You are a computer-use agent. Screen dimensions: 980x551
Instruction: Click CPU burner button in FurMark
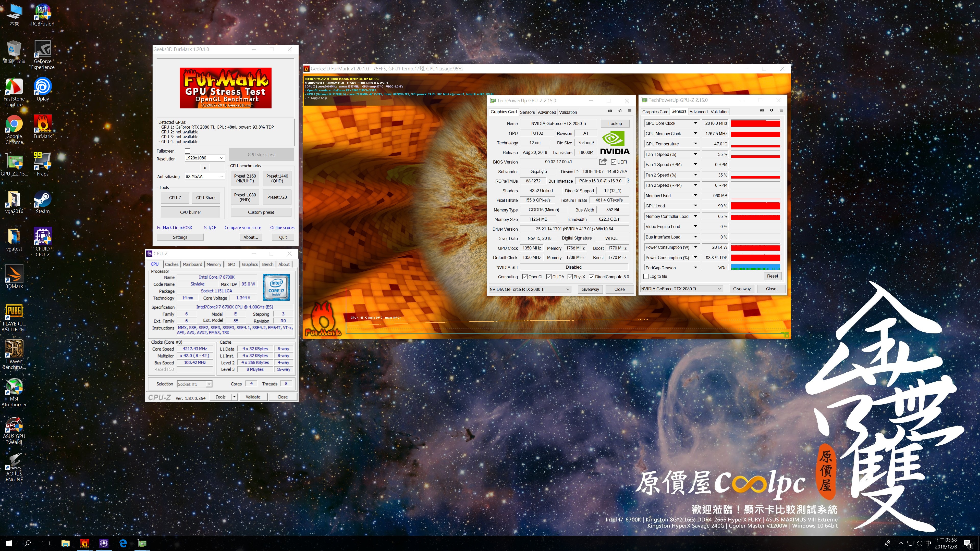pyautogui.click(x=191, y=212)
